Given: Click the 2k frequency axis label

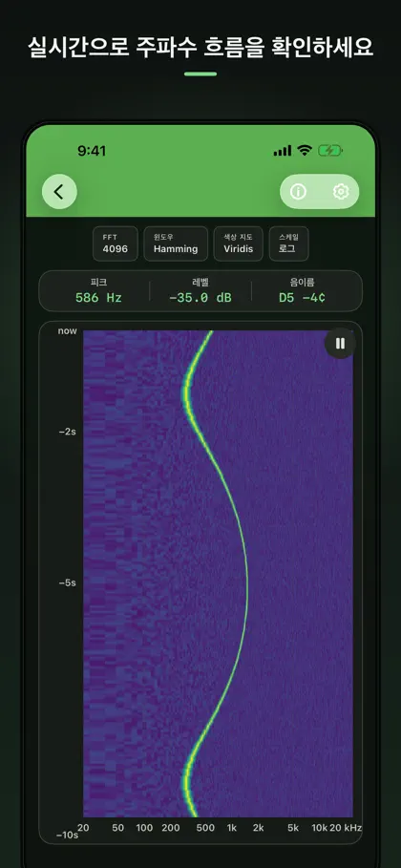Looking at the screenshot, I should pyautogui.click(x=258, y=828).
